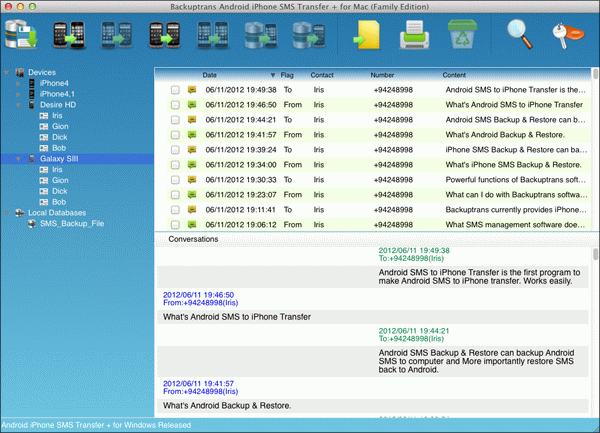Click the key registration icon

[x=568, y=35]
